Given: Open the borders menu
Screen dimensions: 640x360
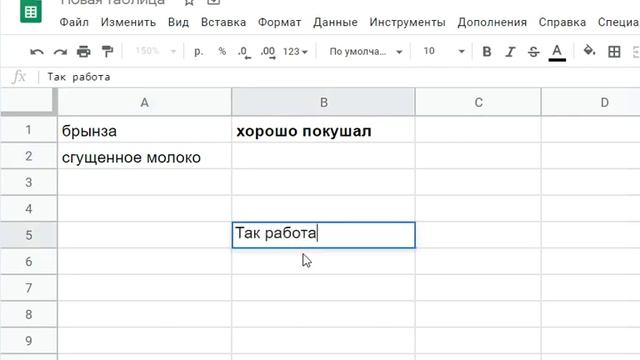Looking at the screenshot, I should coord(614,52).
